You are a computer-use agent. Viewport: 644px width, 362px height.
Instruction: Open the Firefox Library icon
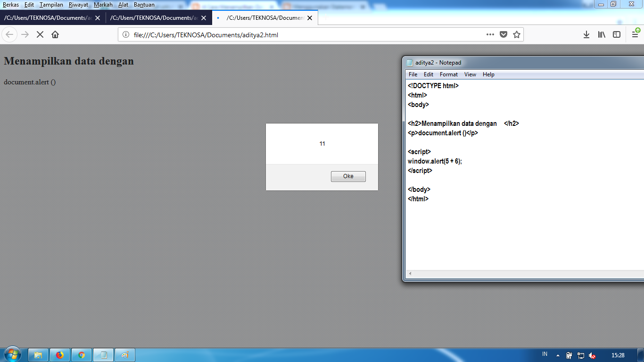(602, 34)
